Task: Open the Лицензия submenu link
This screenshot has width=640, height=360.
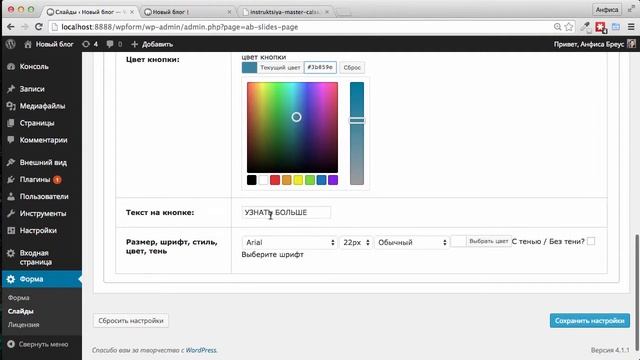Action: [x=23, y=325]
